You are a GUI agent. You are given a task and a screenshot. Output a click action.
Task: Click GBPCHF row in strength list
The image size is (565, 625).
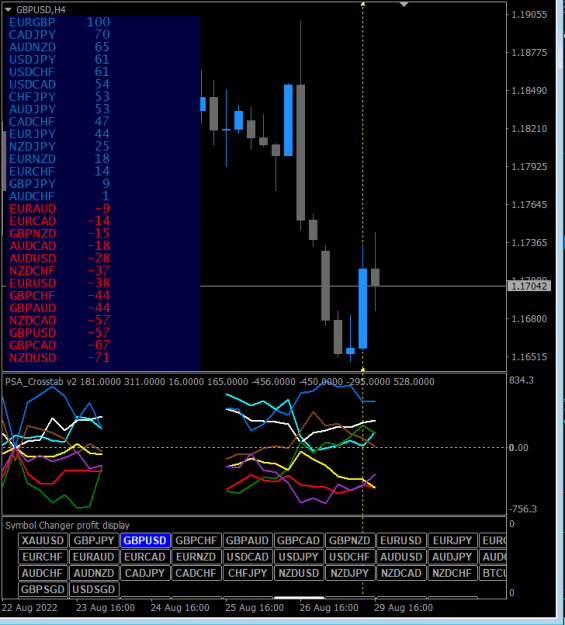coord(59,295)
